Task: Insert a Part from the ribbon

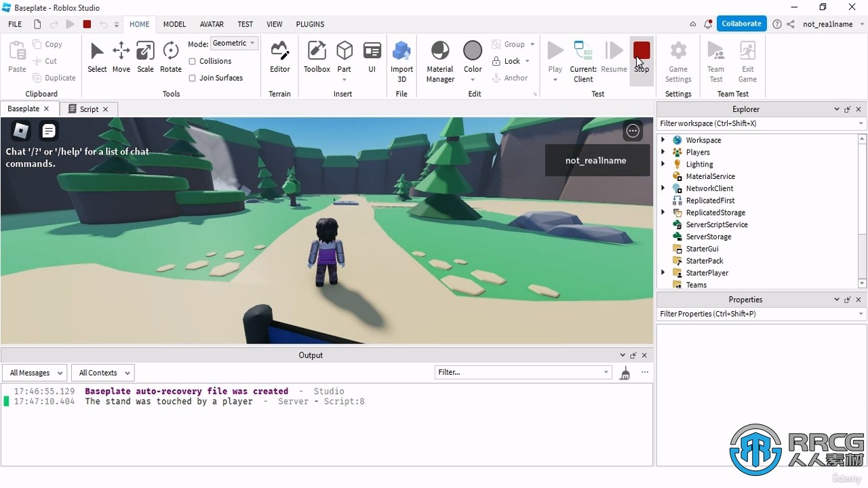Action: click(x=344, y=51)
